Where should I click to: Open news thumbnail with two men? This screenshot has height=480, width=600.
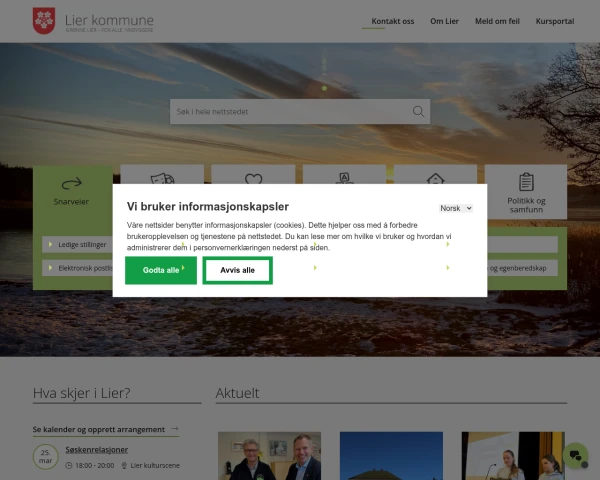(269, 456)
